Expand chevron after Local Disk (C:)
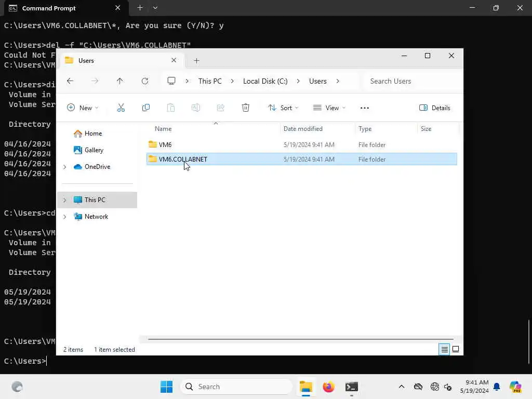This screenshot has width=532, height=399. (x=298, y=81)
